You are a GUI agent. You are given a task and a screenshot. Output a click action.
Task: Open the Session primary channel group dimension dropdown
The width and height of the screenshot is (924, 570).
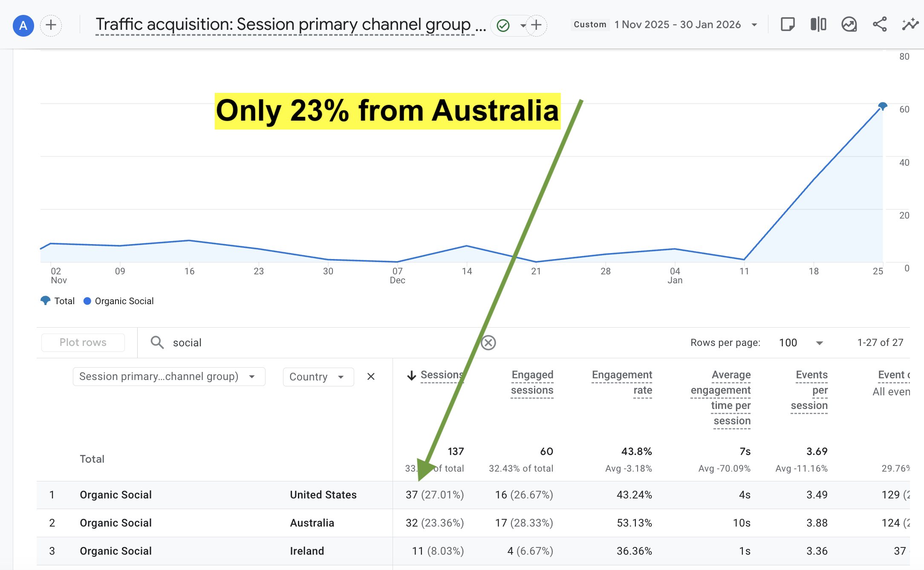coord(169,377)
